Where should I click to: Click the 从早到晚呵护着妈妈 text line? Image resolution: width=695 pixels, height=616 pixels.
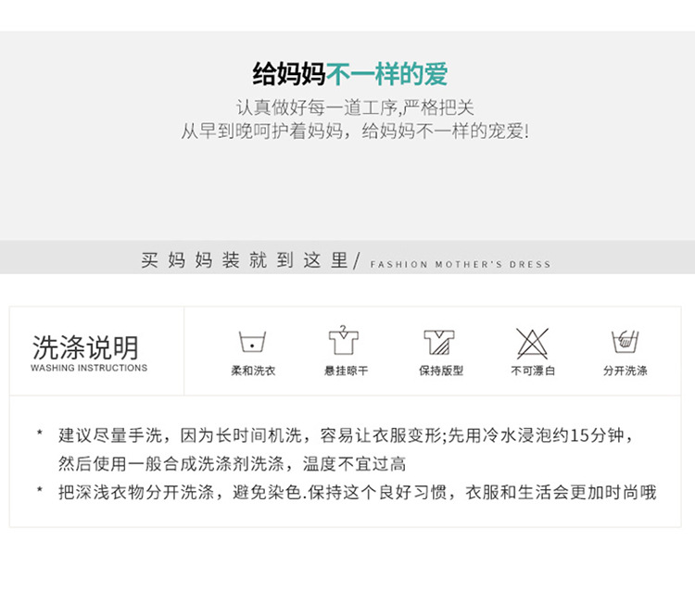tap(355, 132)
